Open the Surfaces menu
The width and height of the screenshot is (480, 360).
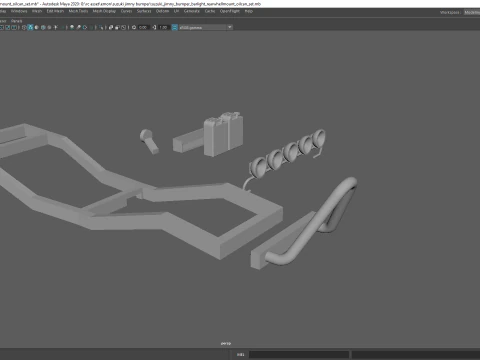144,11
